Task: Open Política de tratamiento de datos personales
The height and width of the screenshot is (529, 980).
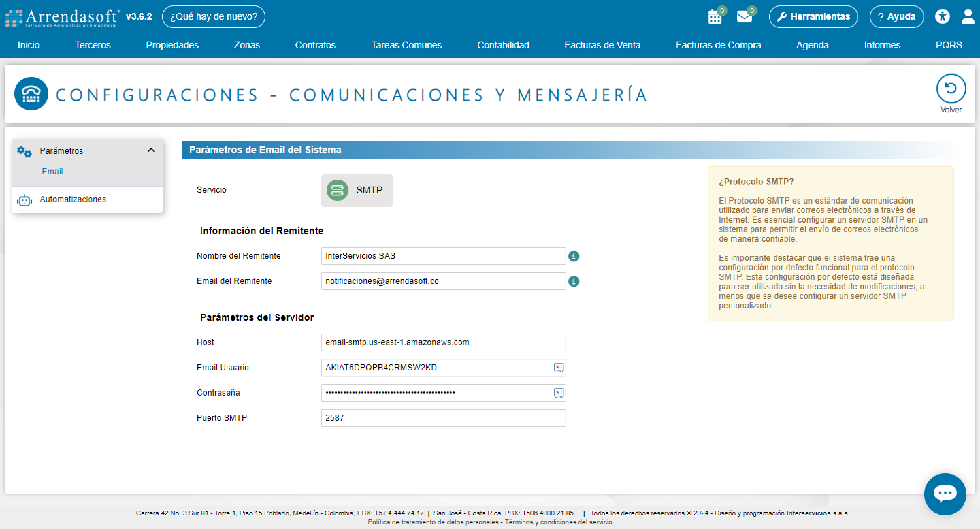Action: [x=433, y=522]
